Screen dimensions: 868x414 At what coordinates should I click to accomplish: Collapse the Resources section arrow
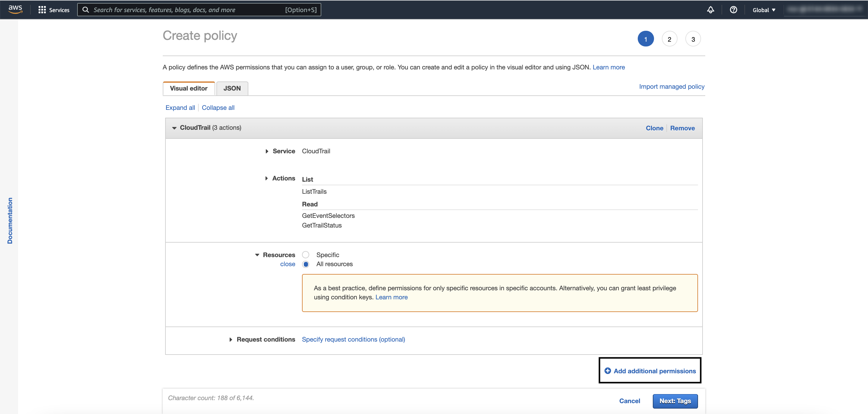[x=257, y=255]
